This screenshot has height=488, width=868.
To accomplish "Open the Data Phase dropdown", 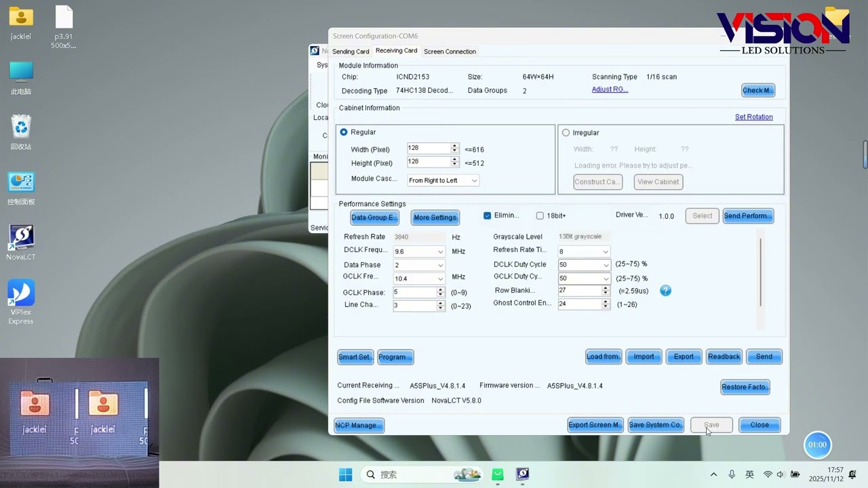I will [419, 265].
